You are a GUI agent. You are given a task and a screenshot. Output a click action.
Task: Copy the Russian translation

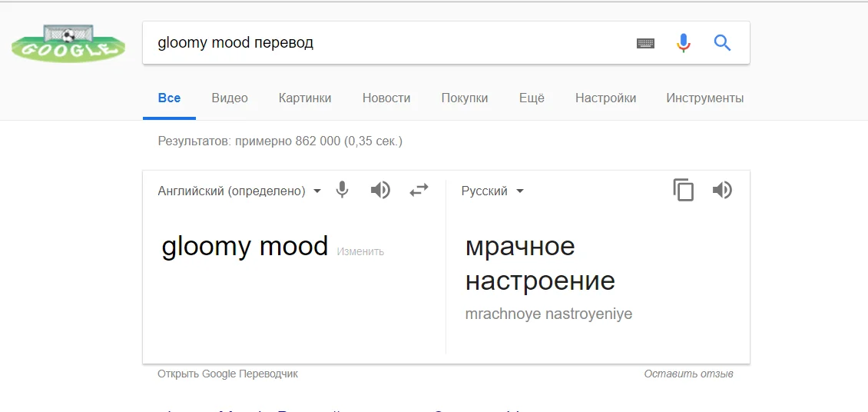coord(683,190)
